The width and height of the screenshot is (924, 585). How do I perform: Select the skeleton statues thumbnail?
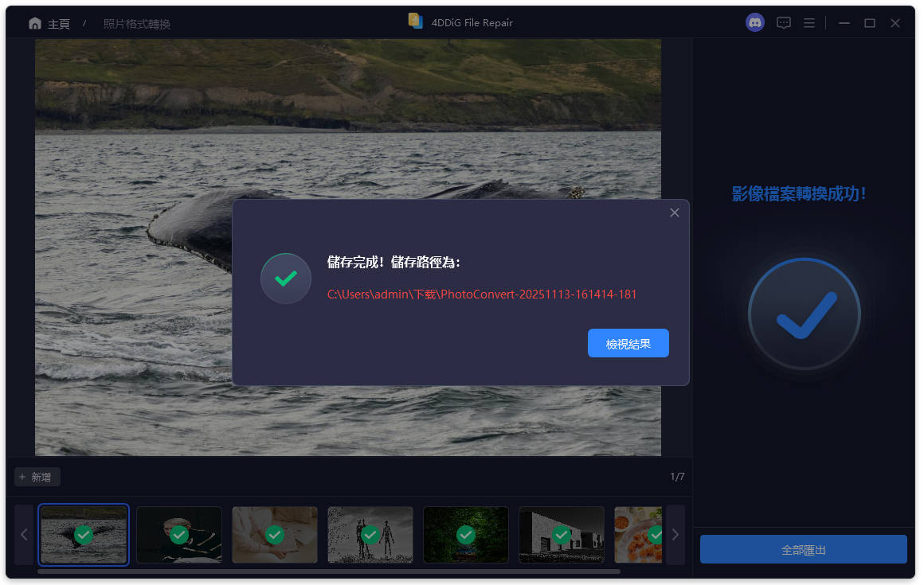pyautogui.click(x=370, y=535)
